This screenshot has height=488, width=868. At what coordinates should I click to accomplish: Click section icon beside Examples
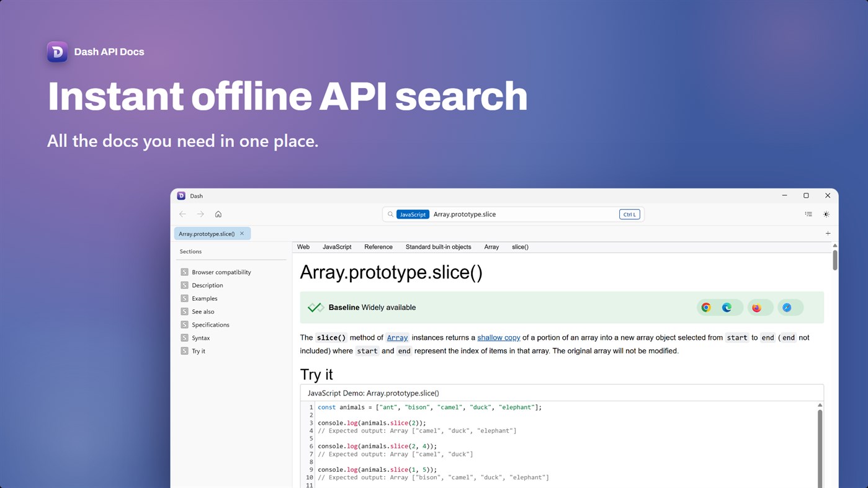click(184, 298)
